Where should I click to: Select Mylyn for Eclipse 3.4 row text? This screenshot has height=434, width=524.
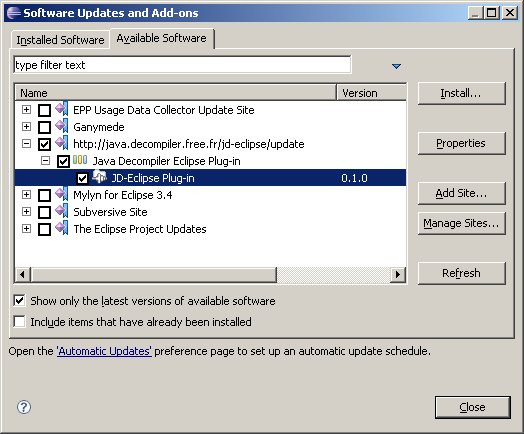click(123, 195)
